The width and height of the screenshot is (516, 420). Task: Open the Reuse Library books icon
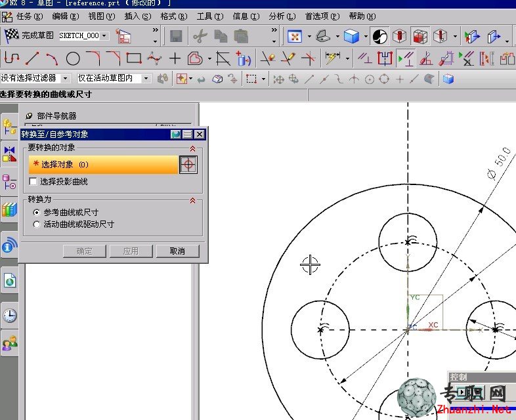tap(9, 209)
